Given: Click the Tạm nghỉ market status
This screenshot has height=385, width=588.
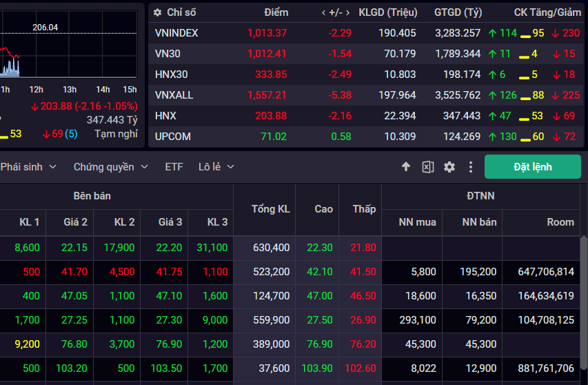Looking at the screenshot, I should 116,134.
